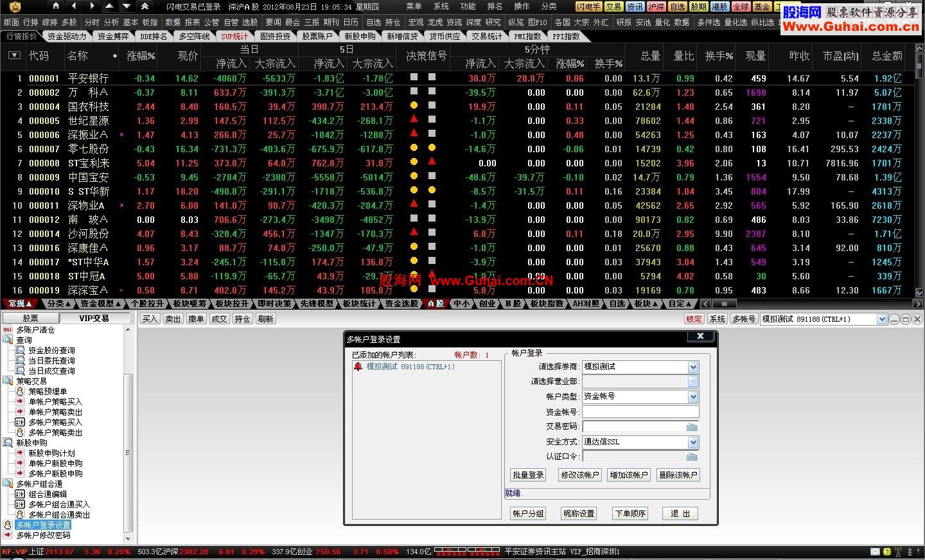The width and height of the screenshot is (925, 560).
Task: Click the 多帐户策略买入 grid icon
Action: (x=20, y=422)
